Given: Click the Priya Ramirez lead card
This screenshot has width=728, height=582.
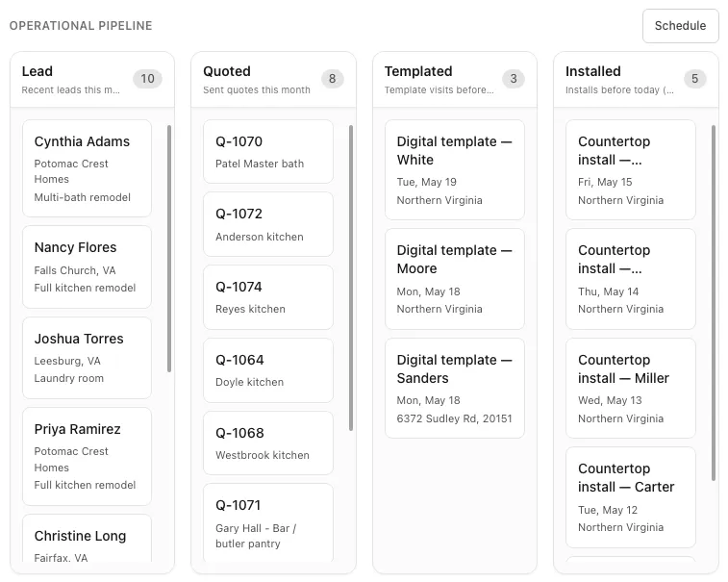Looking at the screenshot, I should pyautogui.click(x=87, y=457).
